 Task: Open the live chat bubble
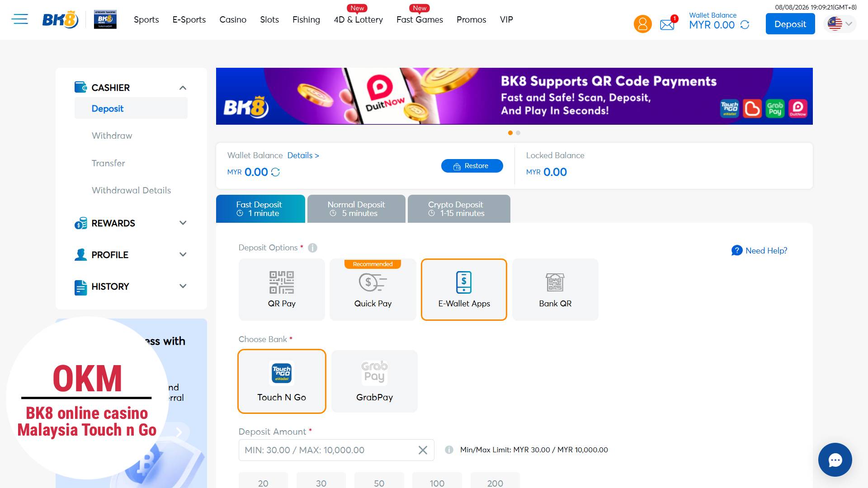pyautogui.click(x=835, y=460)
